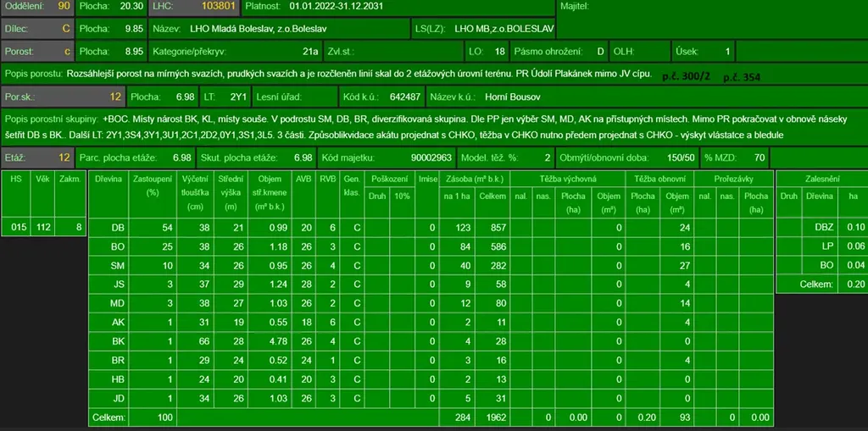This screenshot has height=431, width=868.
Task: Click the Kód k.ú. value 642487
Action: point(404,97)
